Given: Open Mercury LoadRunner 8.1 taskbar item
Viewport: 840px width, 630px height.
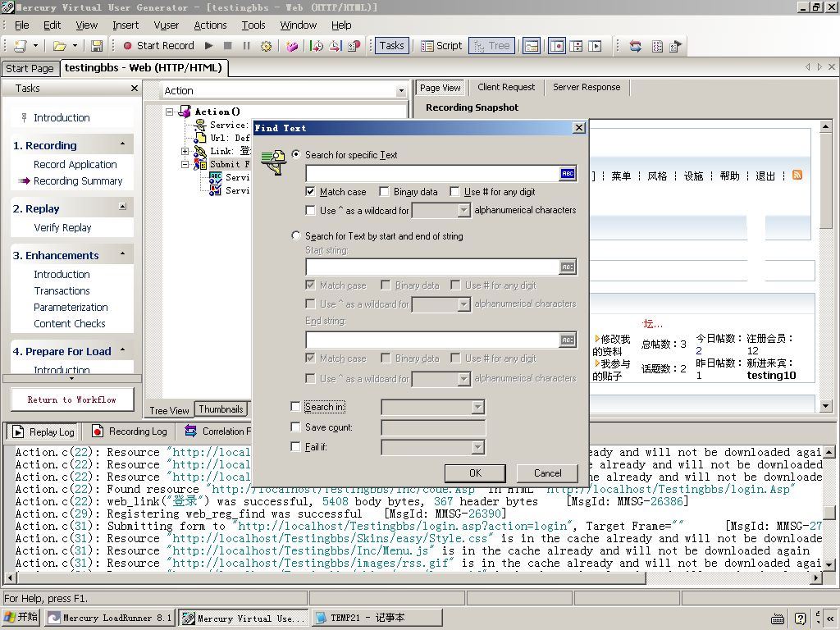Looking at the screenshot, I should (x=110, y=618).
